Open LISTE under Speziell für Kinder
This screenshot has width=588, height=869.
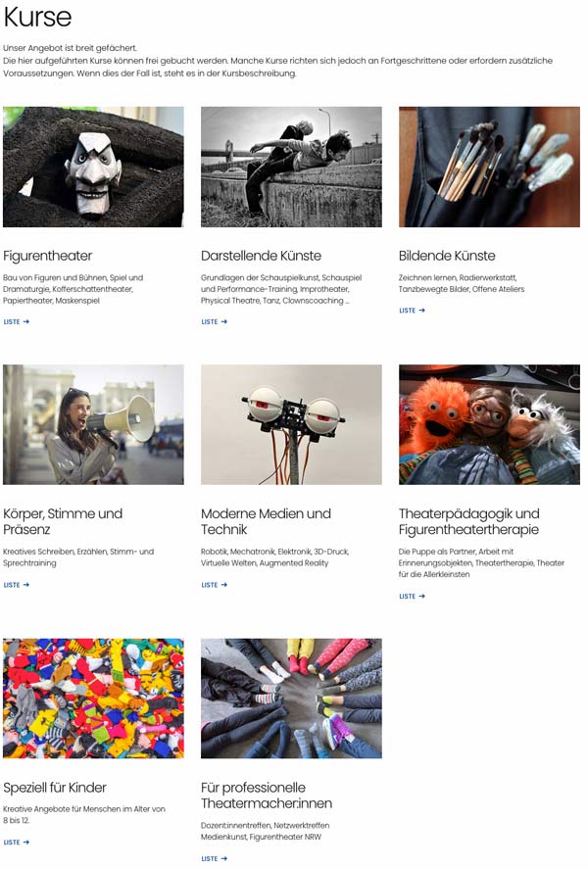coord(16,842)
